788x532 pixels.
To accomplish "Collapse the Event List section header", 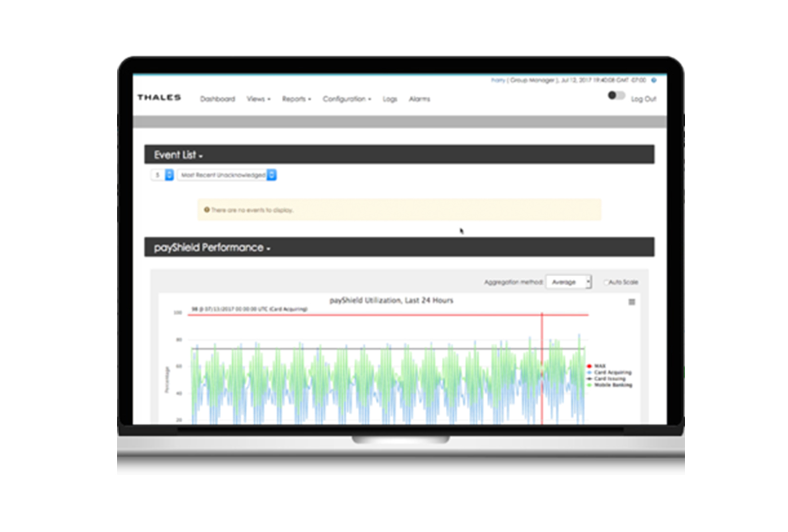I will click(178, 155).
